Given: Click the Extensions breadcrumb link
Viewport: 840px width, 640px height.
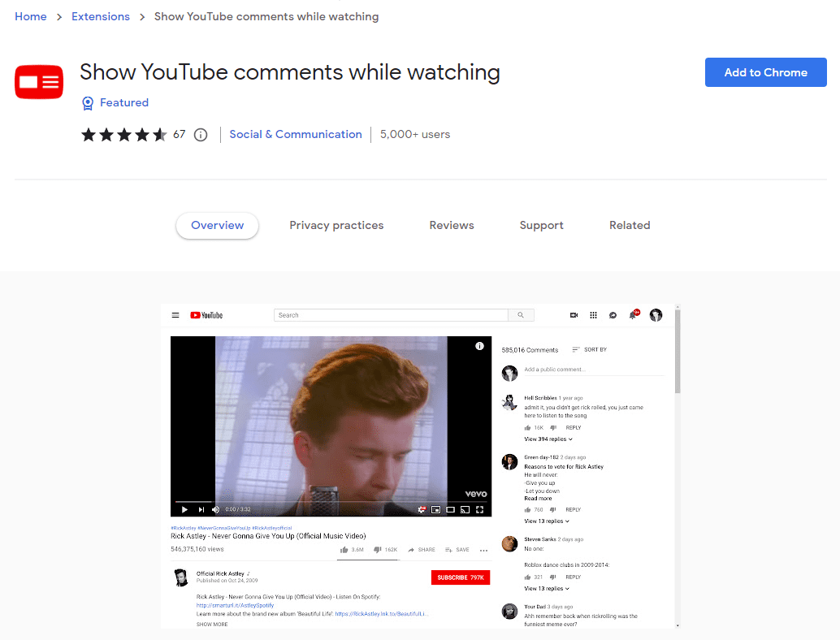Looking at the screenshot, I should [x=101, y=17].
